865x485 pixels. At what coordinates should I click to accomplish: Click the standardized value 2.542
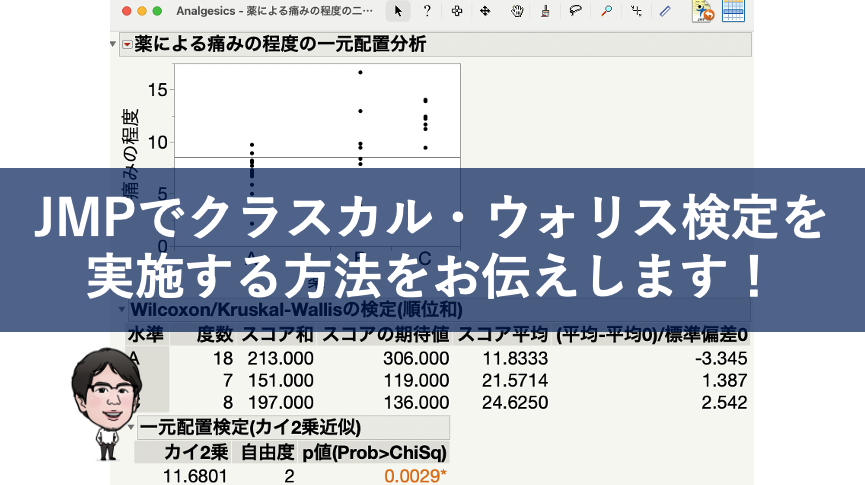(724, 403)
